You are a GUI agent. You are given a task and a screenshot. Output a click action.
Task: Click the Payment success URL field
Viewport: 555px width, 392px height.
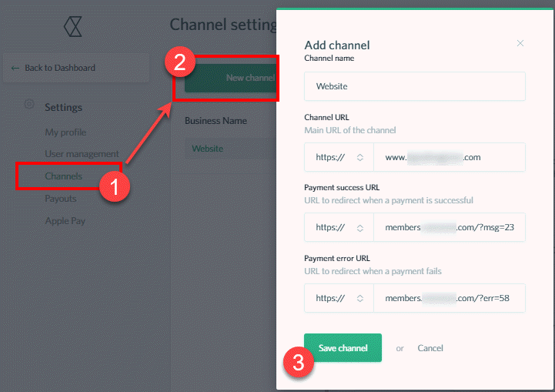click(449, 227)
